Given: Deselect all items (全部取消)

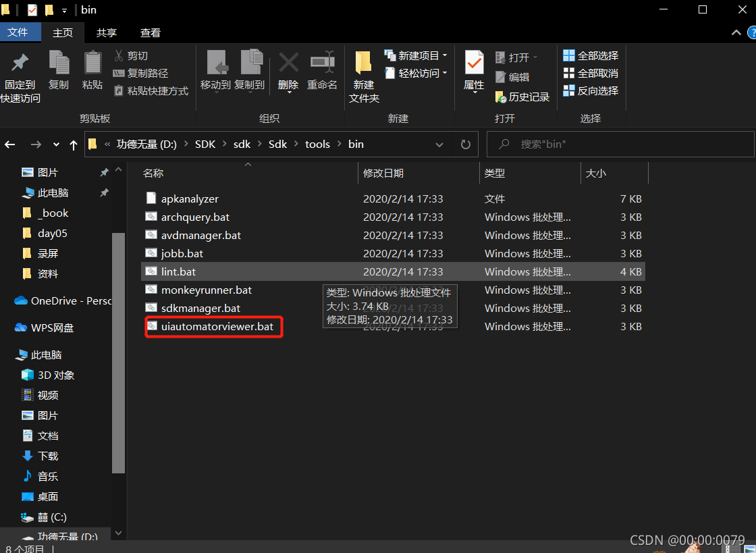Looking at the screenshot, I should click(591, 74).
